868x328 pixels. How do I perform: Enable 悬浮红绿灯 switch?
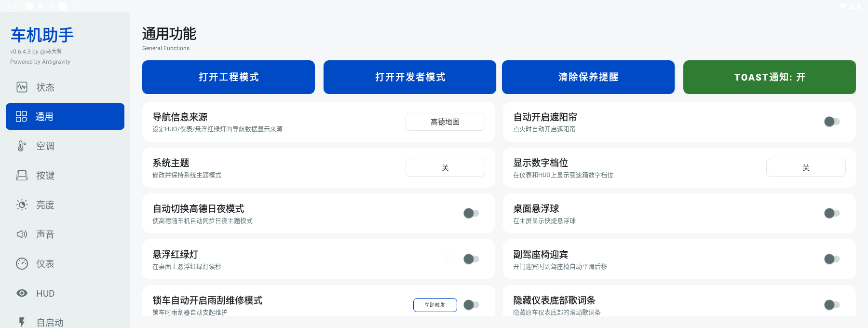(471, 259)
